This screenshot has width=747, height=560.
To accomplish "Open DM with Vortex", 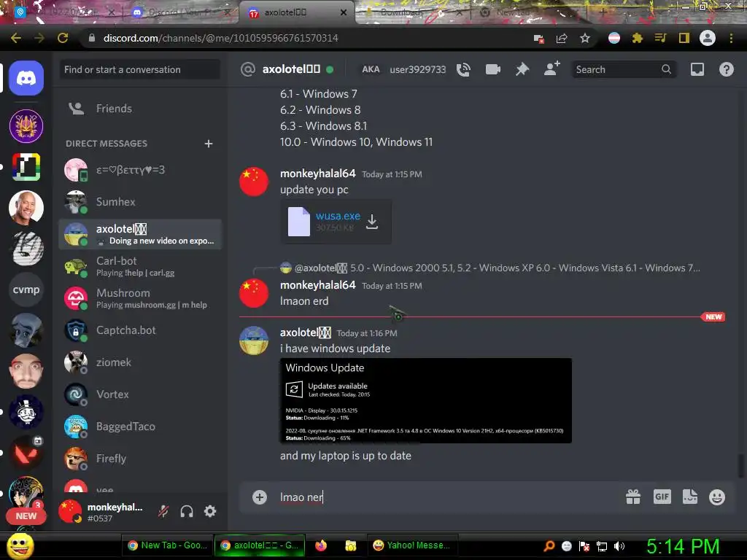I will pos(140,394).
